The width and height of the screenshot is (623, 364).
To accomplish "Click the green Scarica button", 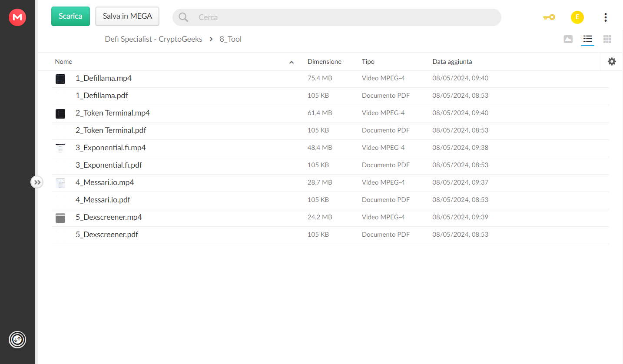I will click(70, 16).
